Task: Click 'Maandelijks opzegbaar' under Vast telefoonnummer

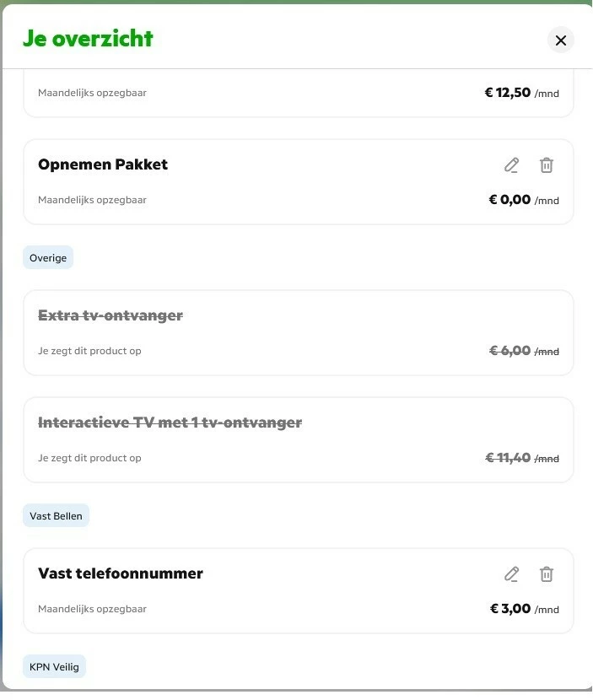Action: (x=92, y=609)
